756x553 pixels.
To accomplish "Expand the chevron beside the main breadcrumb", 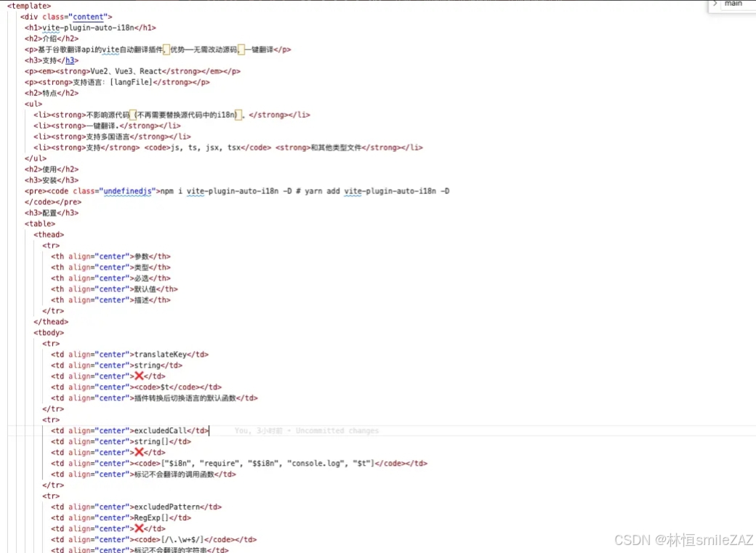I will [715, 4].
